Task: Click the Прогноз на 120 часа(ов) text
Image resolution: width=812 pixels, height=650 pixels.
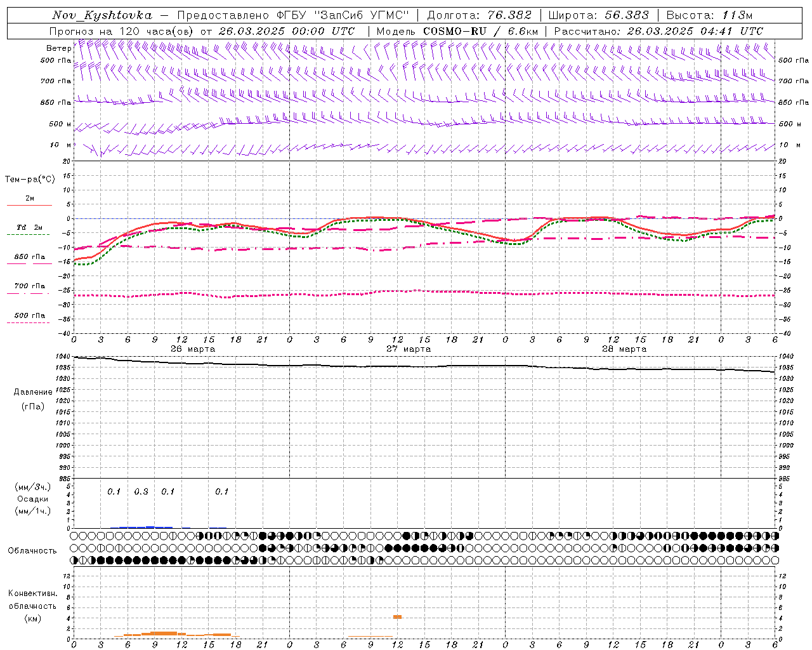Action: click(122, 31)
